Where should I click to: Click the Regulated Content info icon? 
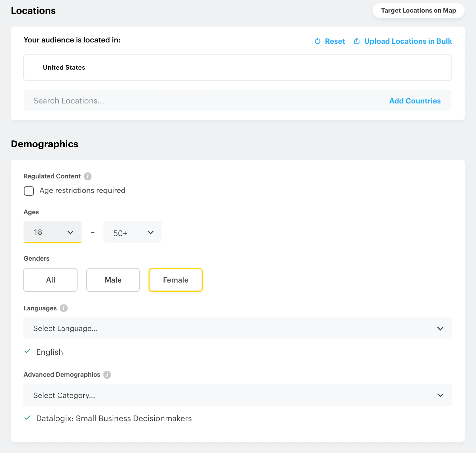coord(88,176)
